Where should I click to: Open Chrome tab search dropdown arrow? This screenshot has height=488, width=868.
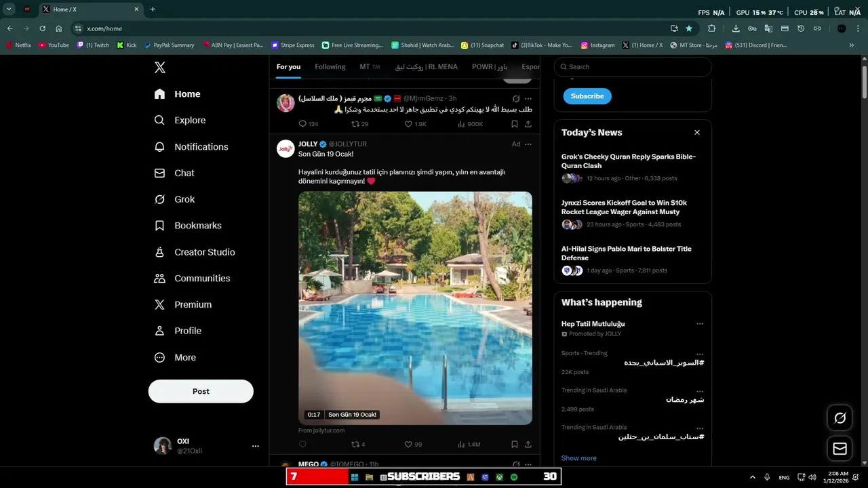[9, 9]
